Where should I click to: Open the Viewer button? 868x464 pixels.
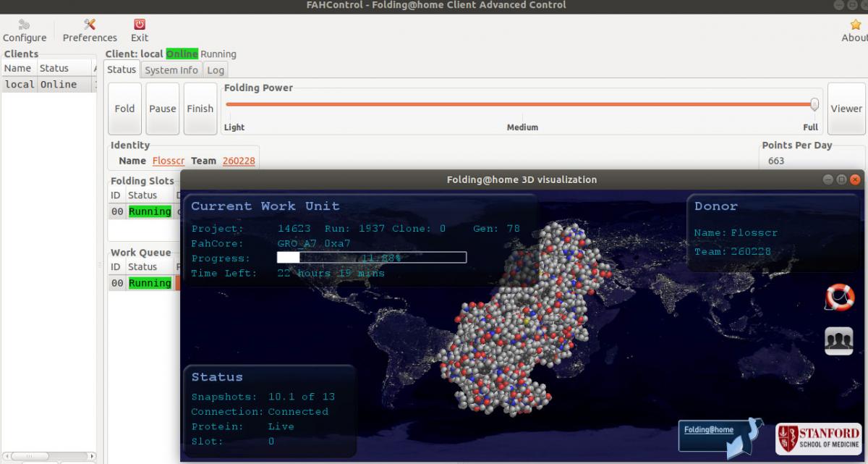click(x=846, y=109)
